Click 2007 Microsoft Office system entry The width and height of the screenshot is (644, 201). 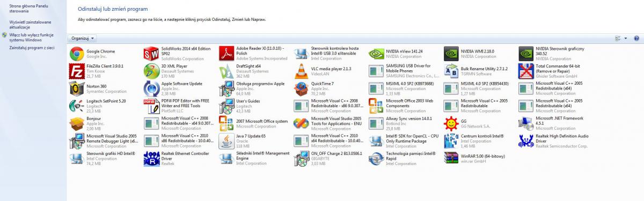(254, 124)
